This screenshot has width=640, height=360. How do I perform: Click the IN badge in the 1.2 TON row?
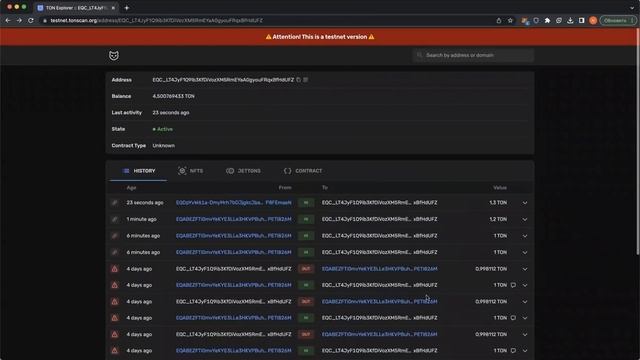[x=306, y=219]
